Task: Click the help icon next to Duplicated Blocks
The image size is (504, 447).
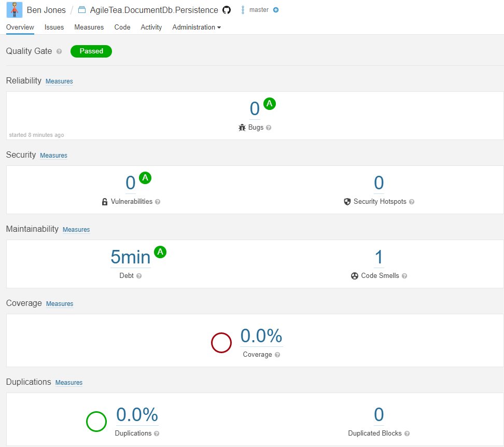Action: point(407,434)
